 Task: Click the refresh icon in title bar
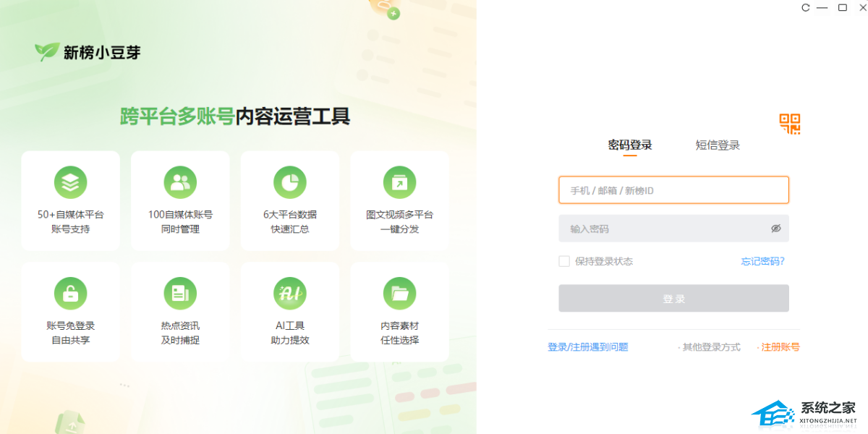point(805,8)
